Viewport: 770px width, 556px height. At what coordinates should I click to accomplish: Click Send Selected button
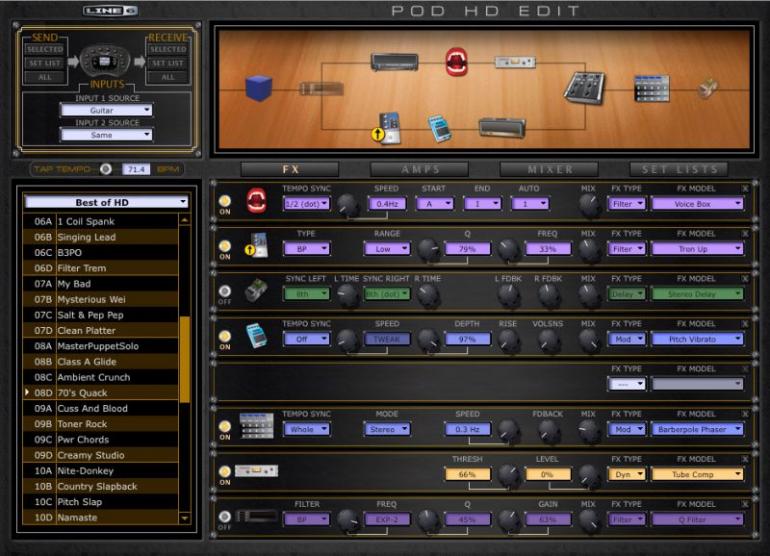click(45, 49)
